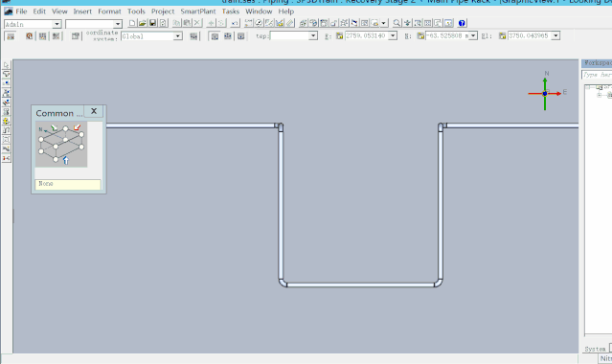The height and width of the screenshot is (364, 612).
Task: Open the empty filter dropdown beside Admin
Action: click(118, 24)
